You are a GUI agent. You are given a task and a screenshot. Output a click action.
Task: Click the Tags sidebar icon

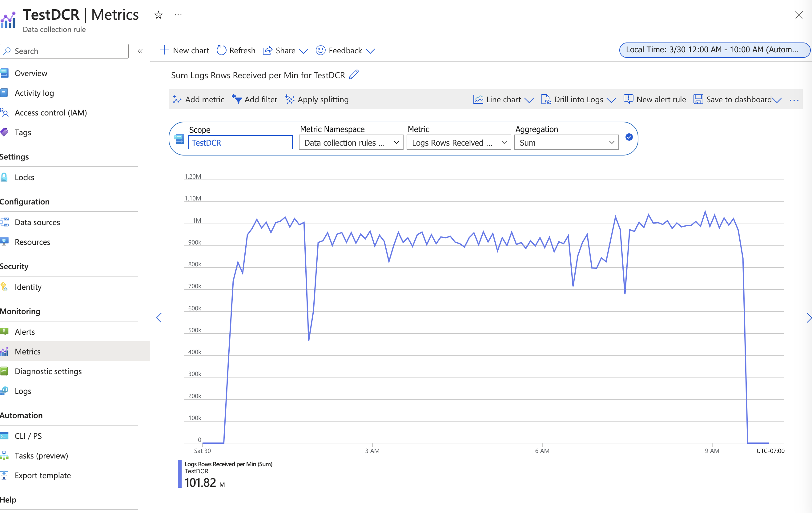click(x=4, y=132)
